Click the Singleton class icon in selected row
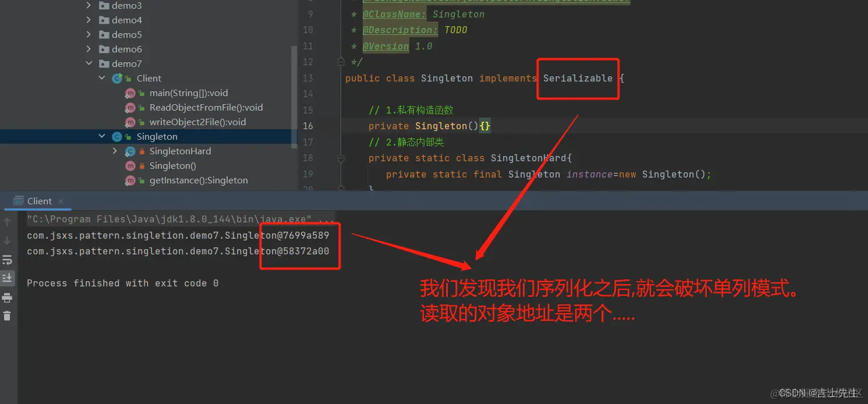868x404 pixels. click(x=117, y=136)
